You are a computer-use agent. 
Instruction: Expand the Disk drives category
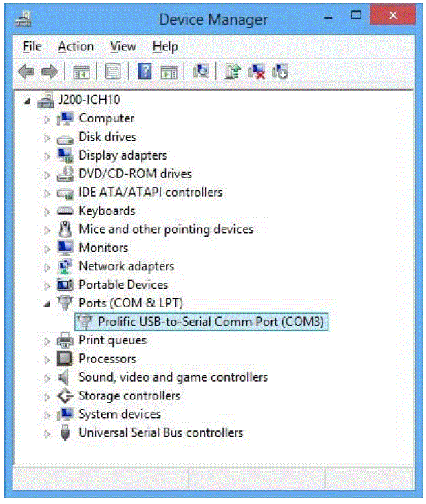(x=47, y=138)
